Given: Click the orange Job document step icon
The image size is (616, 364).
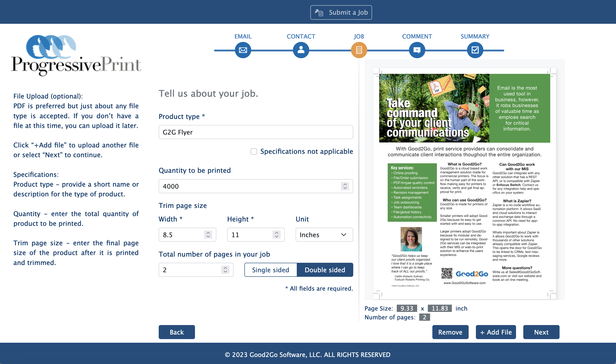Looking at the screenshot, I should 359,50.
